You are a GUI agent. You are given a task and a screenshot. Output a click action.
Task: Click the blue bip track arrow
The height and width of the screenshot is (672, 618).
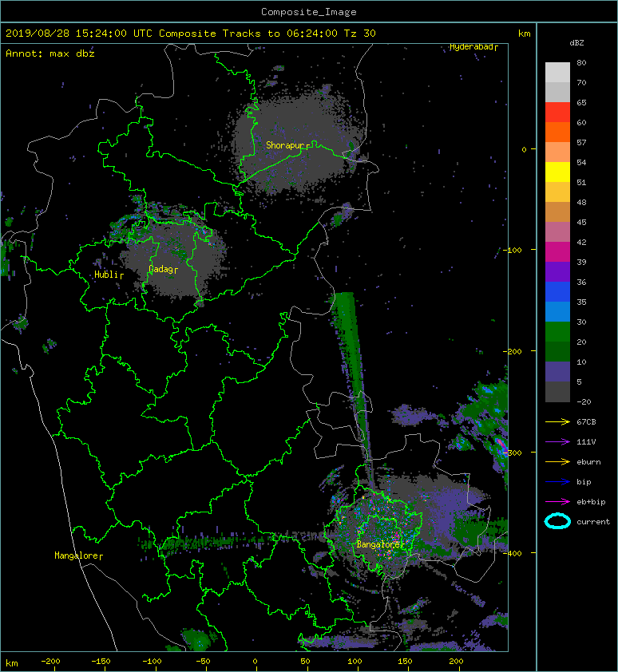tap(557, 482)
